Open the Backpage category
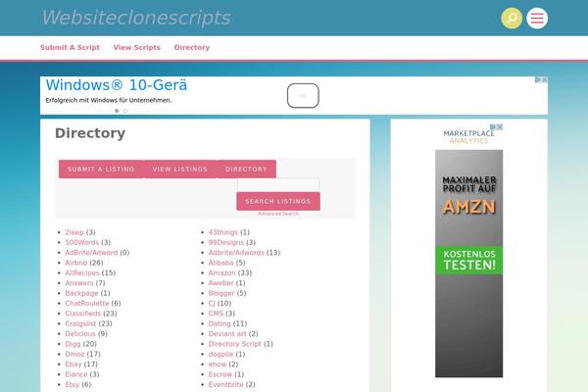 (x=81, y=293)
